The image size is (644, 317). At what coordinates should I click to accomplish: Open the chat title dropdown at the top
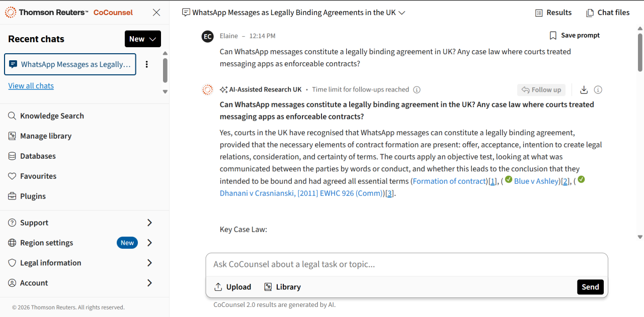point(401,12)
